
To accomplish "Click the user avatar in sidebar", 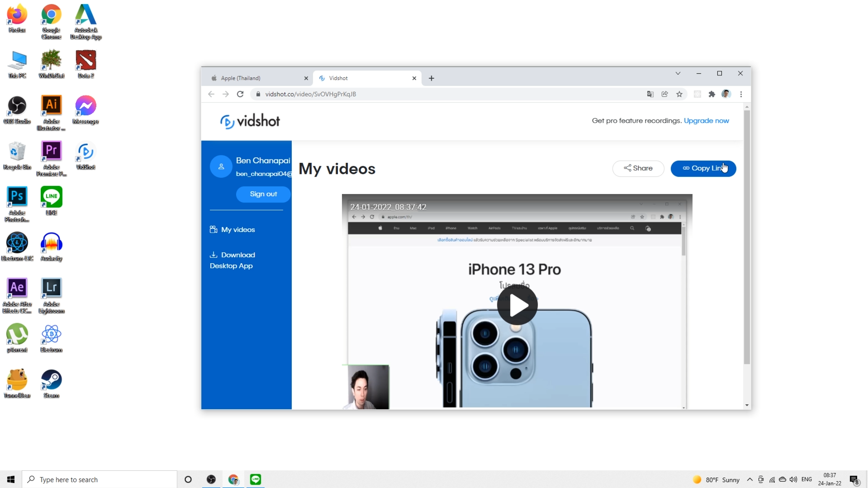I will [x=221, y=166].
